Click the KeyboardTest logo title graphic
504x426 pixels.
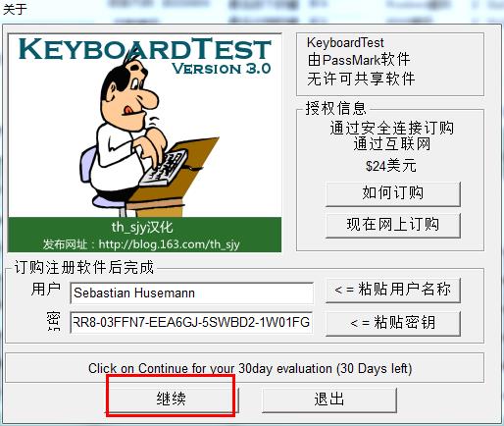pyautogui.click(x=145, y=49)
